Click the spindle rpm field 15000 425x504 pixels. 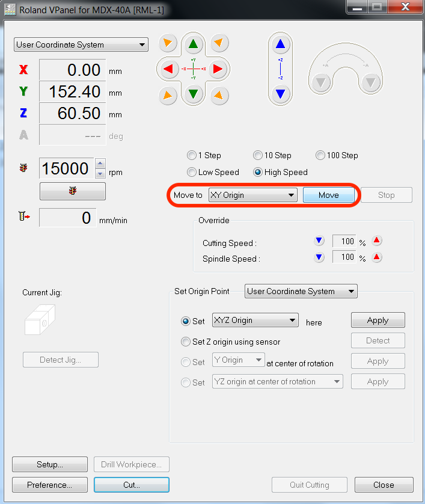click(67, 168)
